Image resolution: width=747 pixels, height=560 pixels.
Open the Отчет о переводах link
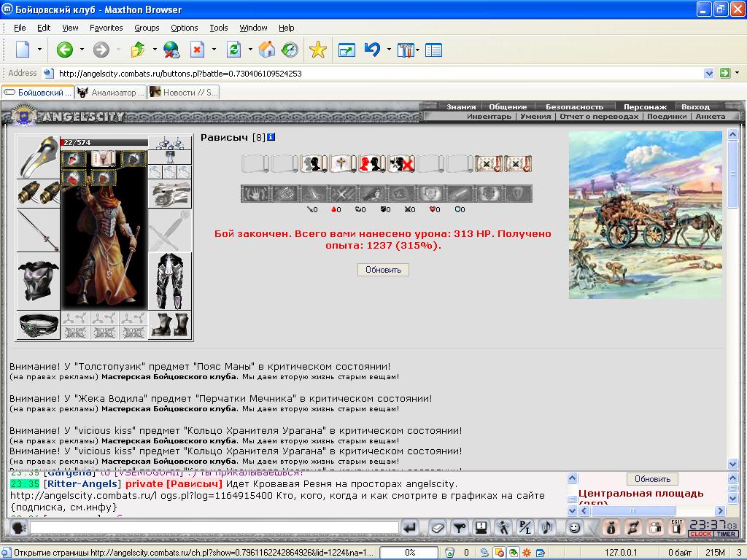tap(599, 116)
